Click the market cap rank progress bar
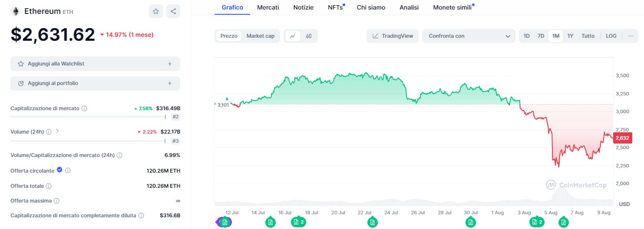Viewport: 644px width, 229px height. pyautogui.click(x=87, y=117)
